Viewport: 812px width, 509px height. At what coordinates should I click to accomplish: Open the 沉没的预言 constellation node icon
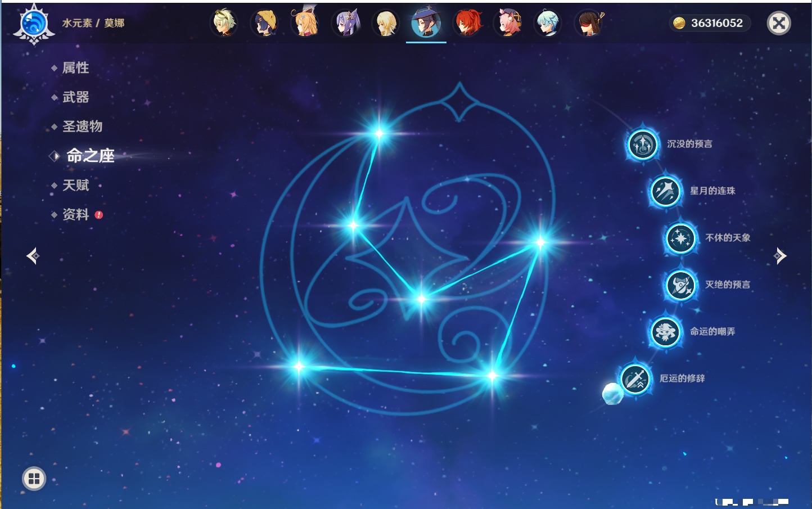coord(642,144)
